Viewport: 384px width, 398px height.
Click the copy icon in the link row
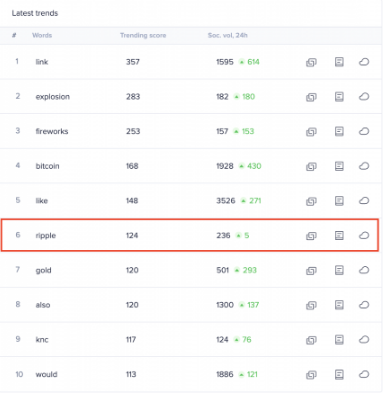pyautogui.click(x=311, y=62)
